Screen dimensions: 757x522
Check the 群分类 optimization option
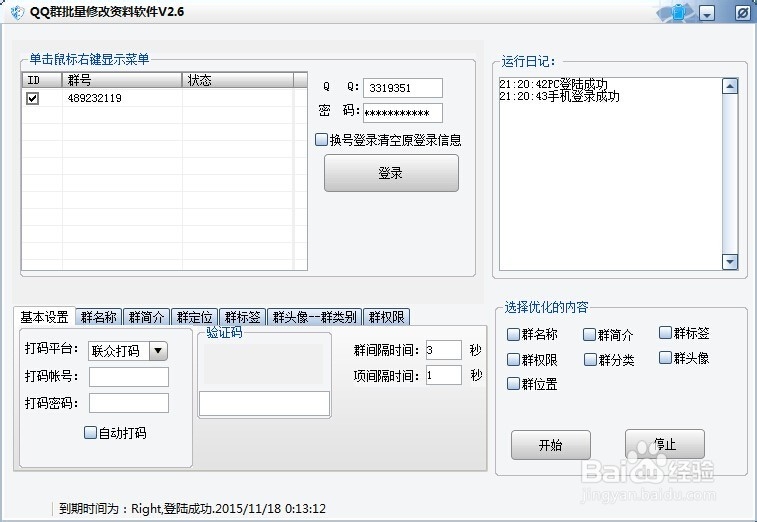[x=590, y=359]
